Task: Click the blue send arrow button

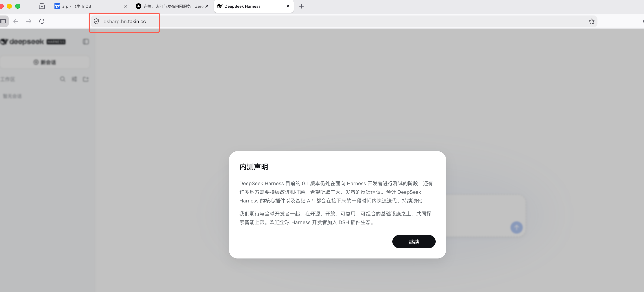Action: (516, 227)
